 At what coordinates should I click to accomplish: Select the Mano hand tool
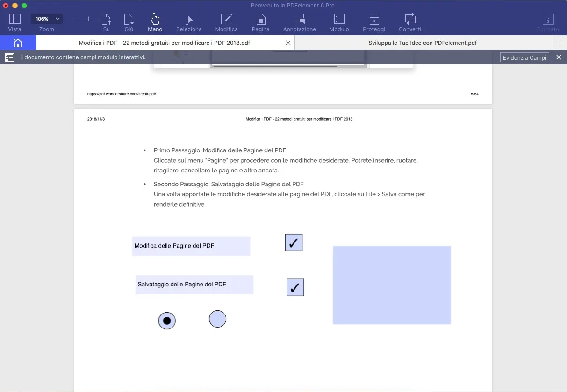click(x=155, y=22)
